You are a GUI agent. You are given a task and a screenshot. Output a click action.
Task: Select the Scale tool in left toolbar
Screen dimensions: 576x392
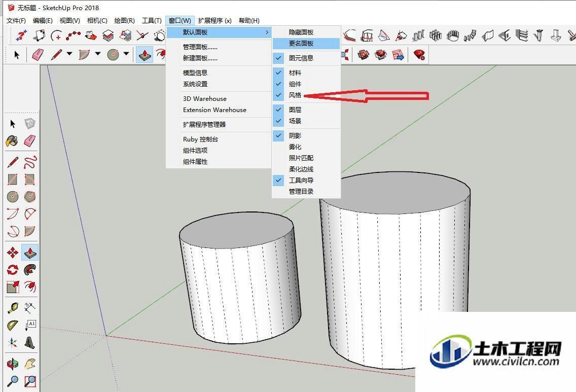click(13, 287)
